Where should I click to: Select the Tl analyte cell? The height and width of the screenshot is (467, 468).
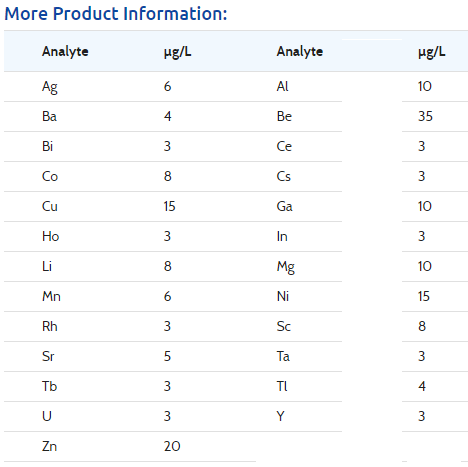282,386
